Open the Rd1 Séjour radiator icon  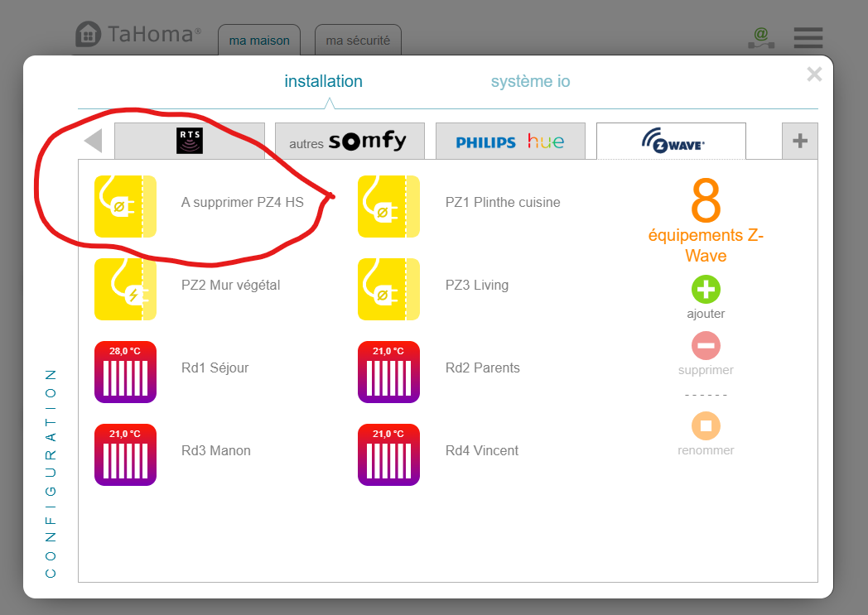pyautogui.click(x=125, y=372)
